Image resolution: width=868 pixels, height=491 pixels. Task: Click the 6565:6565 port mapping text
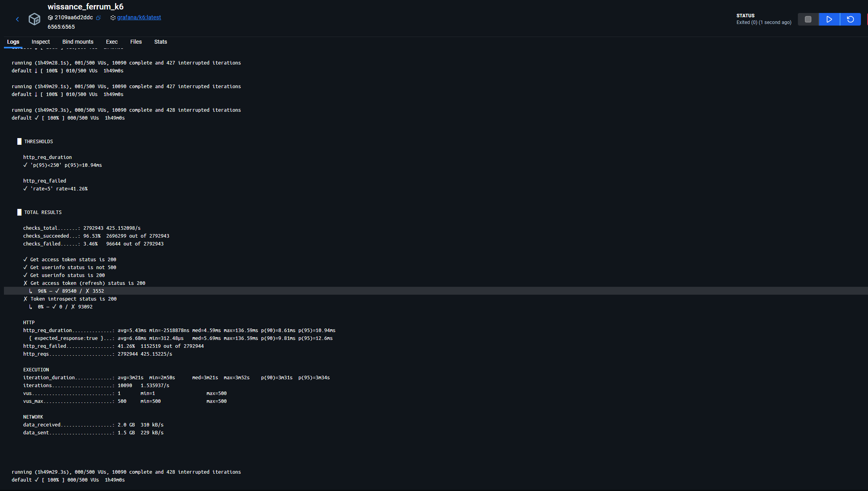(61, 27)
